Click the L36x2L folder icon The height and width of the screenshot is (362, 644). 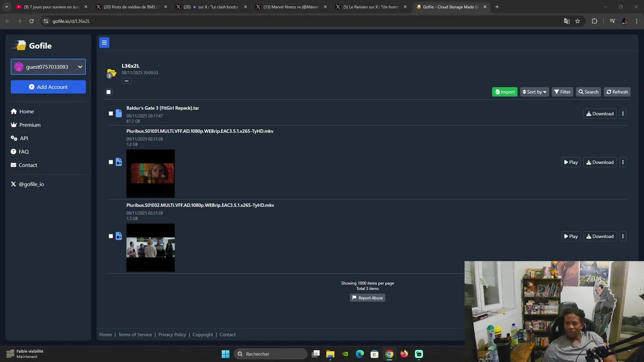(x=111, y=73)
